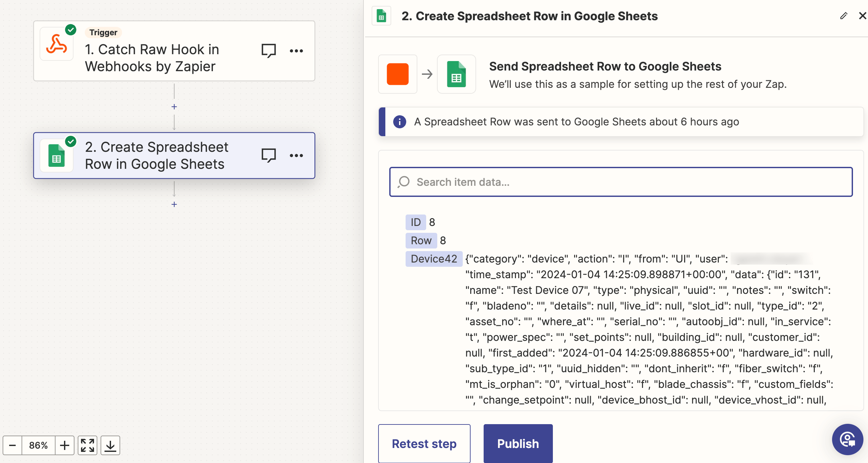Add step after Google Sheets action
This screenshot has height=463, width=868.
coord(174,204)
